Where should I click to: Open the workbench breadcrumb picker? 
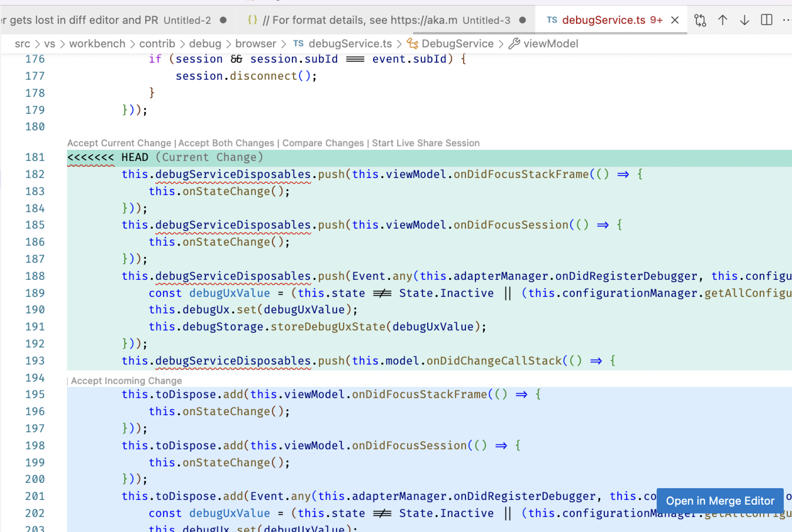point(97,44)
